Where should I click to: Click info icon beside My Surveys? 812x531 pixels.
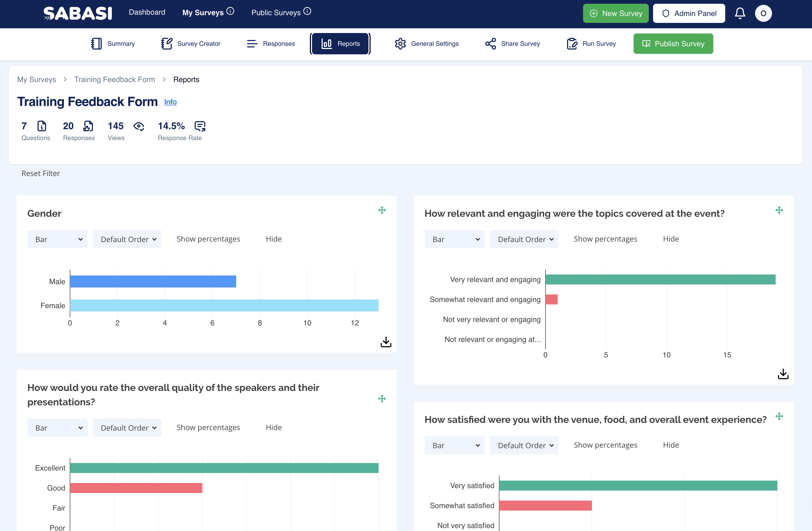231,11
